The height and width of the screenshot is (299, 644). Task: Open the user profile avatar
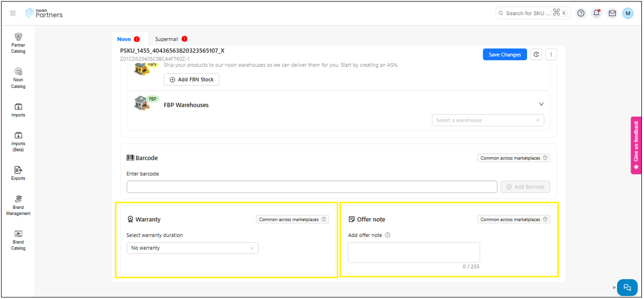[x=628, y=14]
